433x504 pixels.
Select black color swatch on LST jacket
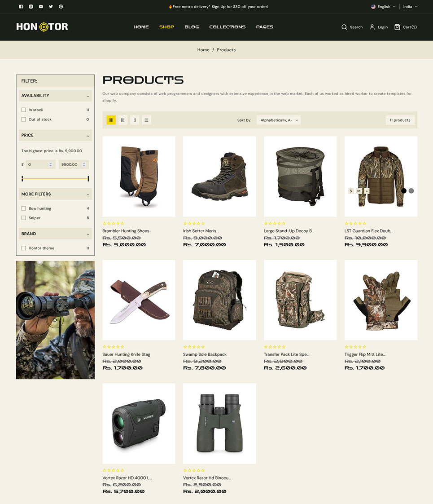point(403,191)
